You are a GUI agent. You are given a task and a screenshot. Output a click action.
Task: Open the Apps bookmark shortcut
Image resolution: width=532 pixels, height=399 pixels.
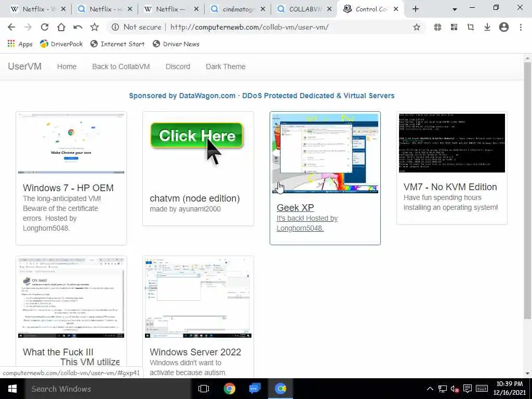tap(20, 44)
